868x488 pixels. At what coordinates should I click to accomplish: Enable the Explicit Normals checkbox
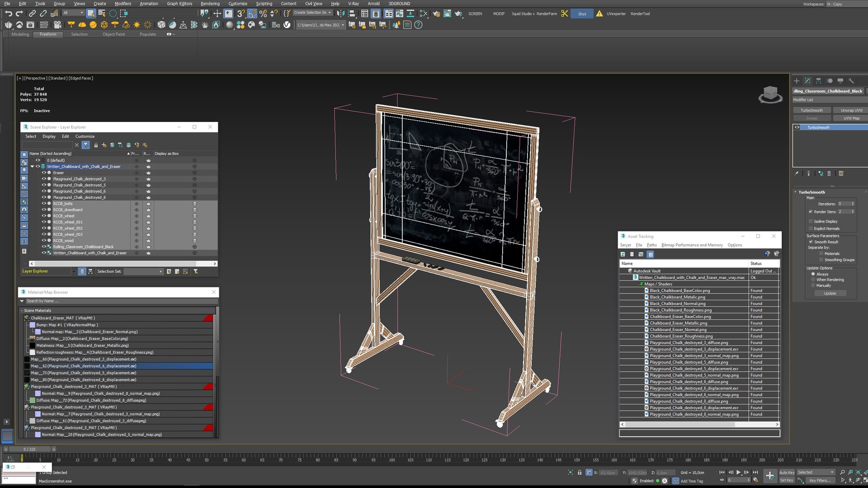coord(811,229)
